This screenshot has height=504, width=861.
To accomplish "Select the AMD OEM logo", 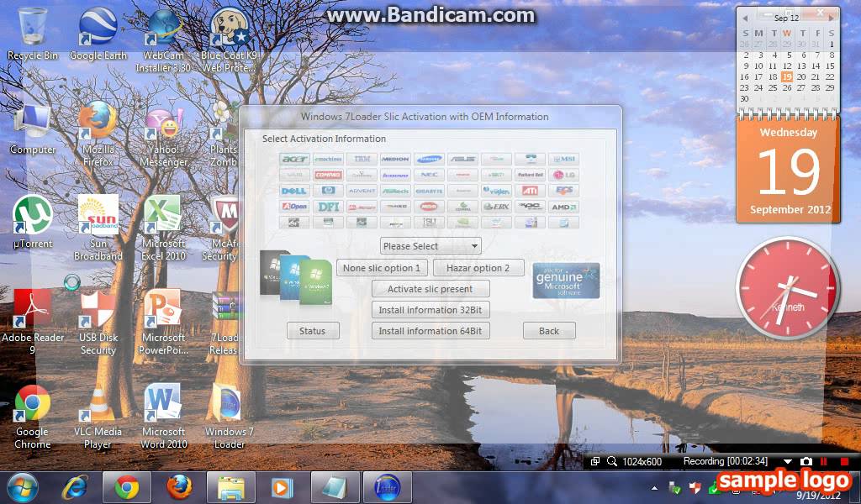I will click(563, 207).
